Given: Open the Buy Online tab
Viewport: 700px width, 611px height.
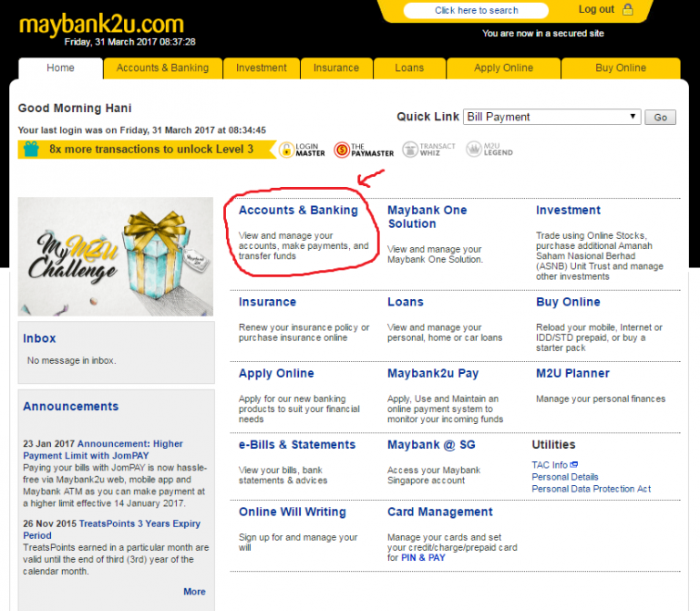Looking at the screenshot, I should 621,67.
